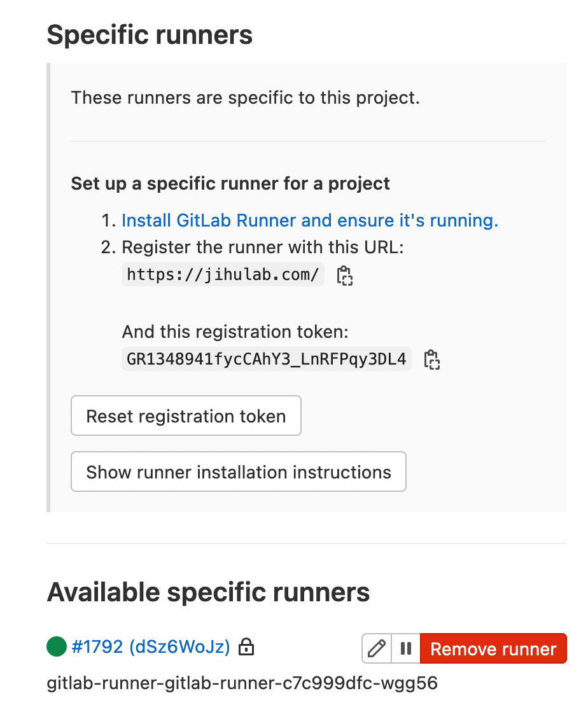Click the Set up a specific runner title

coord(230,184)
